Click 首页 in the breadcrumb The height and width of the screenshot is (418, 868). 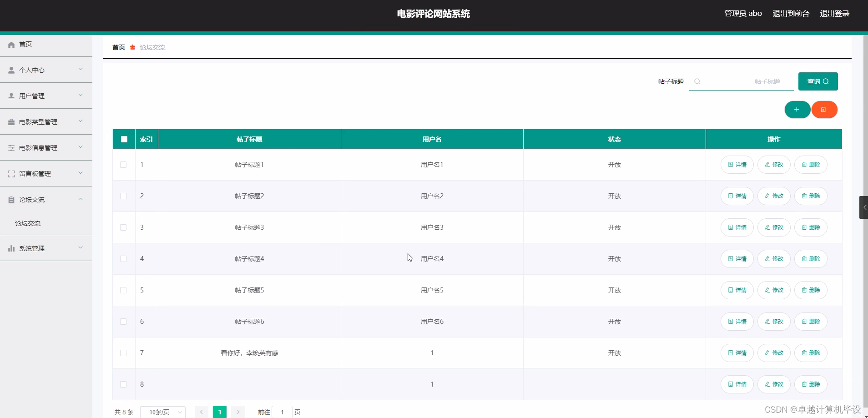(118, 47)
